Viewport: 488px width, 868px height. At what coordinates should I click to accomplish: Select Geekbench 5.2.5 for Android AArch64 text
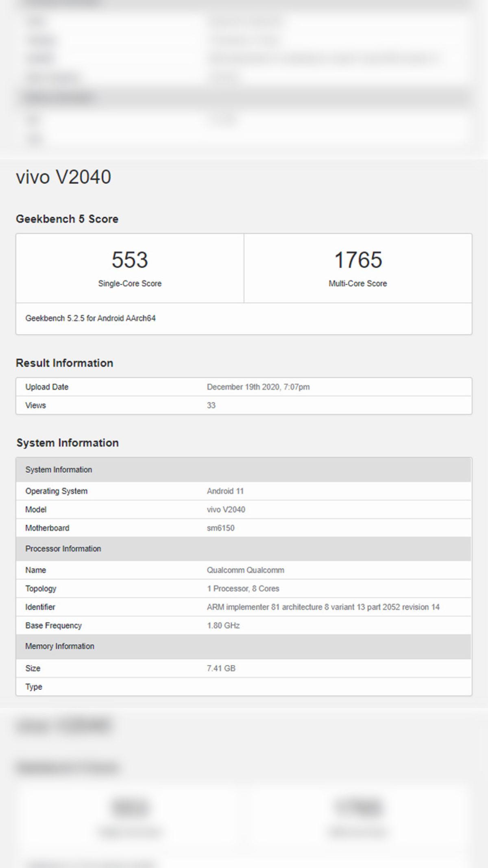click(90, 318)
